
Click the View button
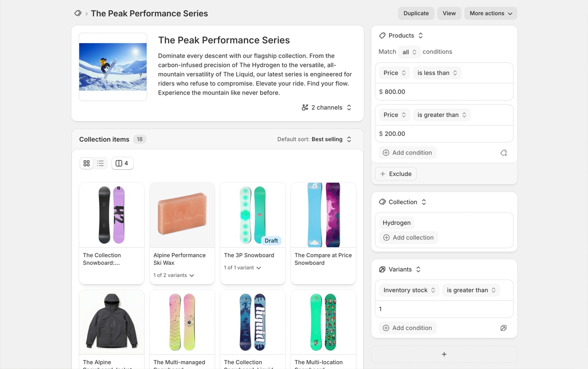[x=449, y=13]
